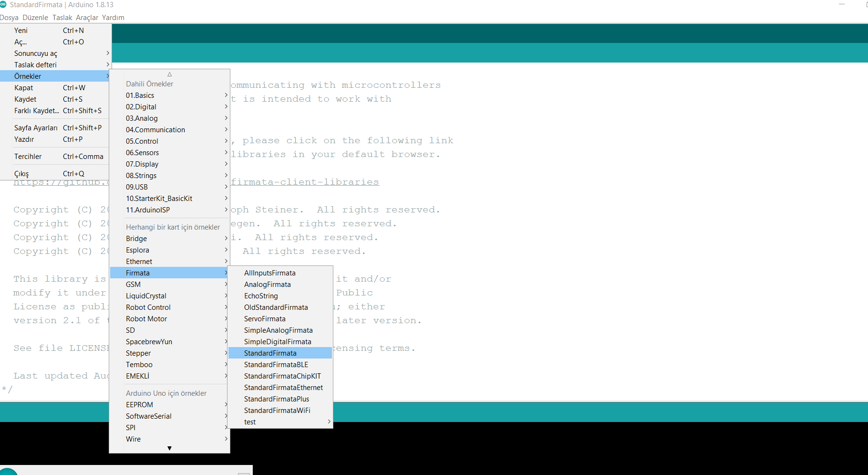Open the Taslak menu
The height and width of the screenshot is (475, 868).
click(x=62, y=18)
